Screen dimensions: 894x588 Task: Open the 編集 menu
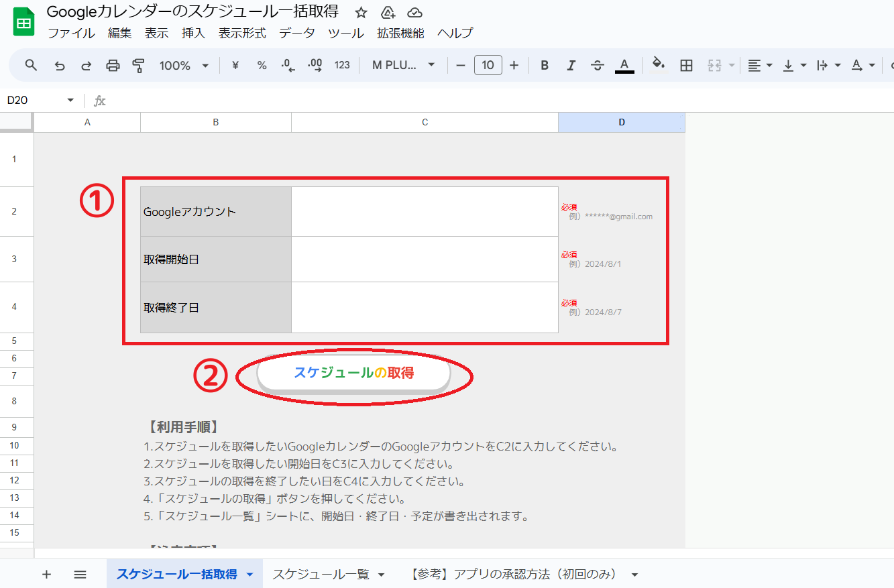point(120,33)
